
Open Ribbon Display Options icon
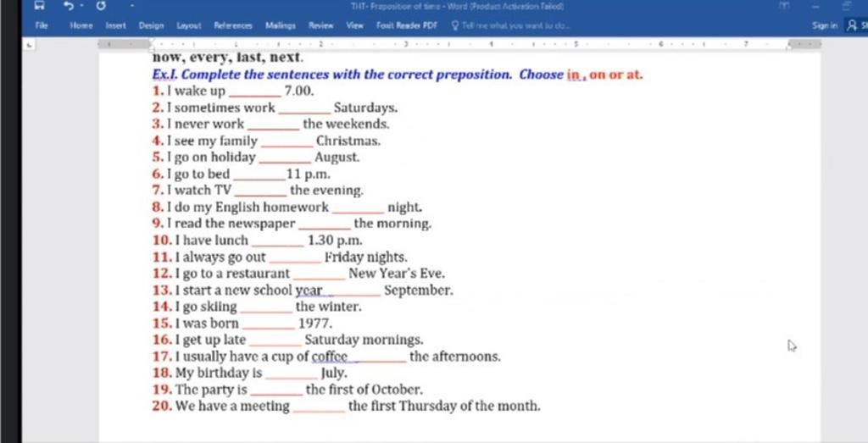784,6
